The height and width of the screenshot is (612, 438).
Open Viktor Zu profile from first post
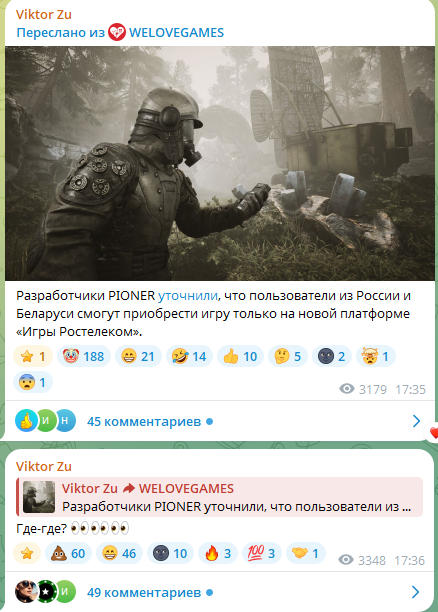coord(44,14)
